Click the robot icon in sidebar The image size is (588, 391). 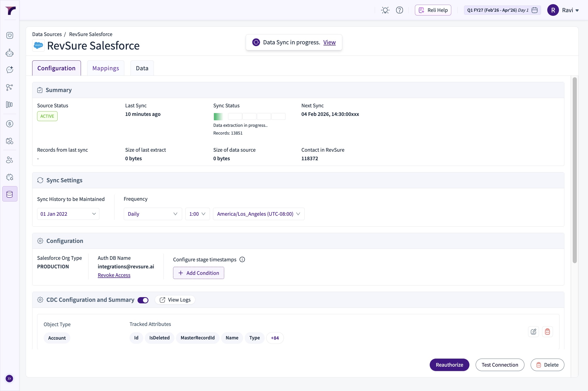(10, 53)
